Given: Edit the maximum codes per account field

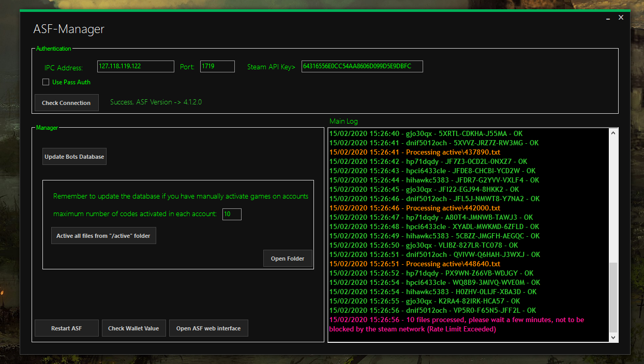Looking at the screenshot, I should pos(232,214).
